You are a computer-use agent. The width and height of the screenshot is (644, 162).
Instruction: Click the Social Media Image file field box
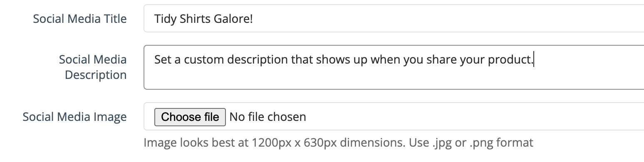click(394, 117)
